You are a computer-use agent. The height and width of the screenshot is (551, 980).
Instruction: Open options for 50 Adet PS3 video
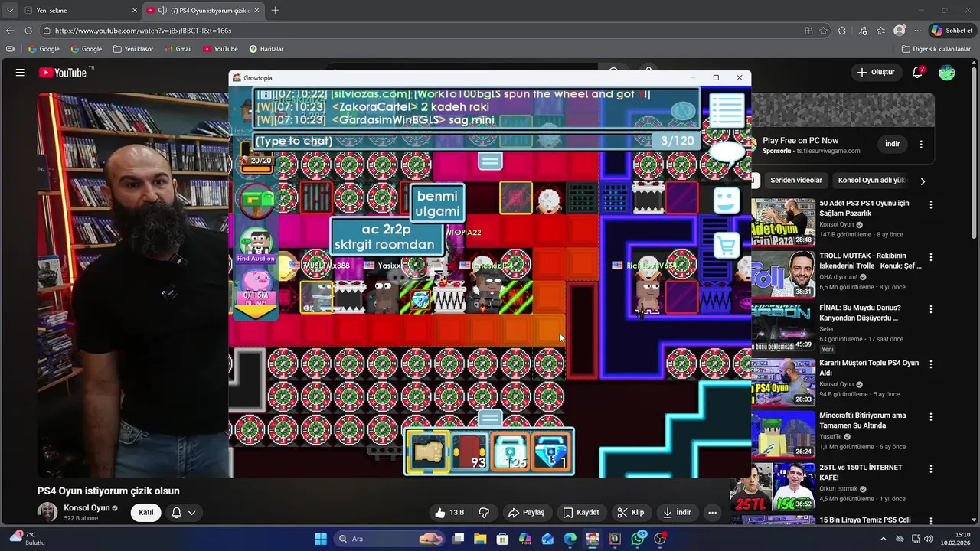click(x=930, y=205)
